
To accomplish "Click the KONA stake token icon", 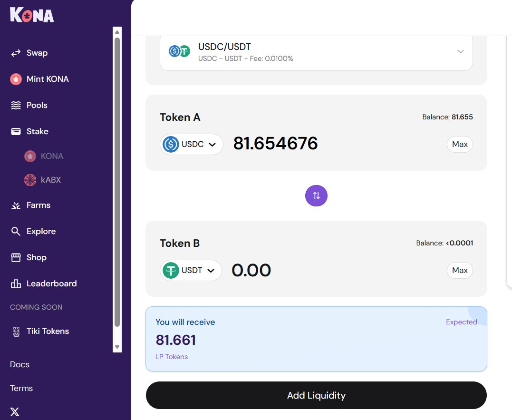I will (30, 156).
